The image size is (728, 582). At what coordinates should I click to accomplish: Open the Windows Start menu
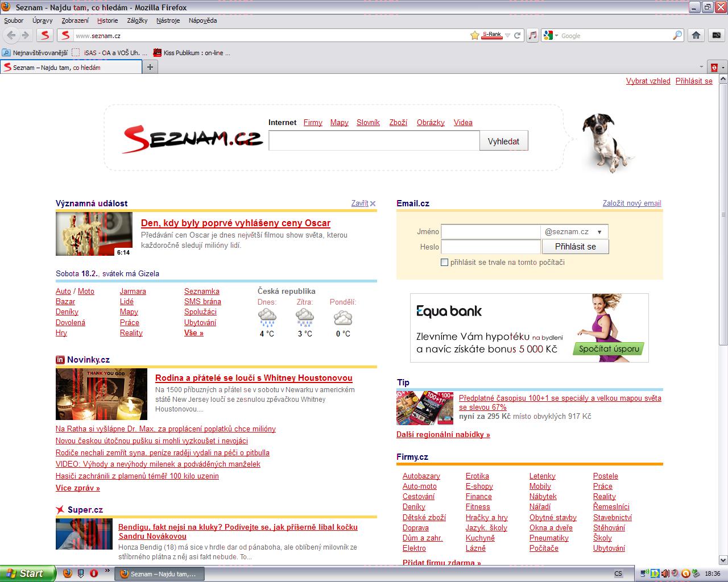[x=28, y=573]
